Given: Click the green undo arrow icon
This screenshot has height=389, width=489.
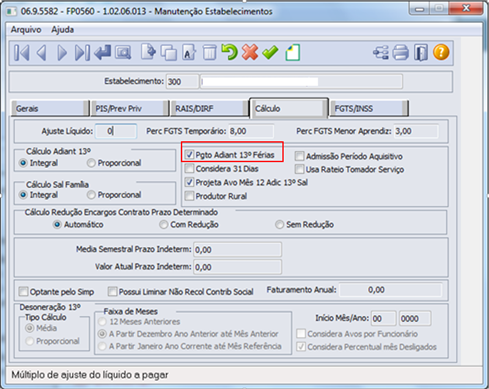Looking at the screenshot, I should coord(229,52).
